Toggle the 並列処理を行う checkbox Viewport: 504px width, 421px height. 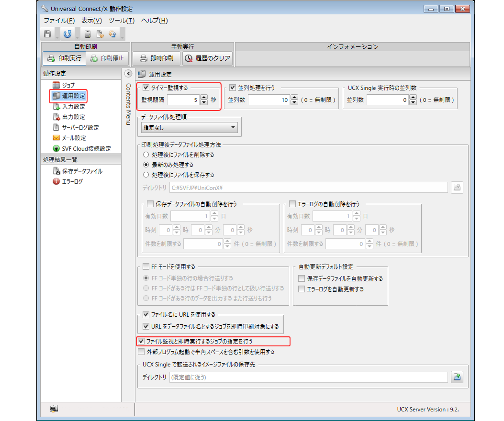(233, 88)
